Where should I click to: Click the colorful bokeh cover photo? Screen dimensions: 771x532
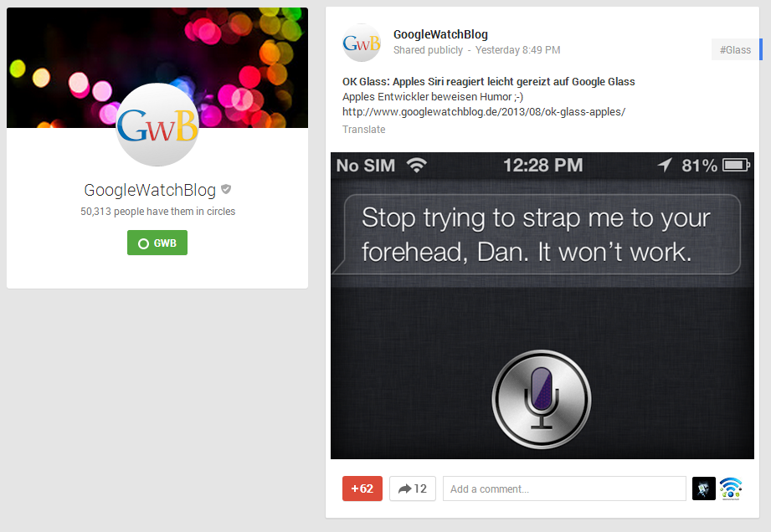(157, 68)
